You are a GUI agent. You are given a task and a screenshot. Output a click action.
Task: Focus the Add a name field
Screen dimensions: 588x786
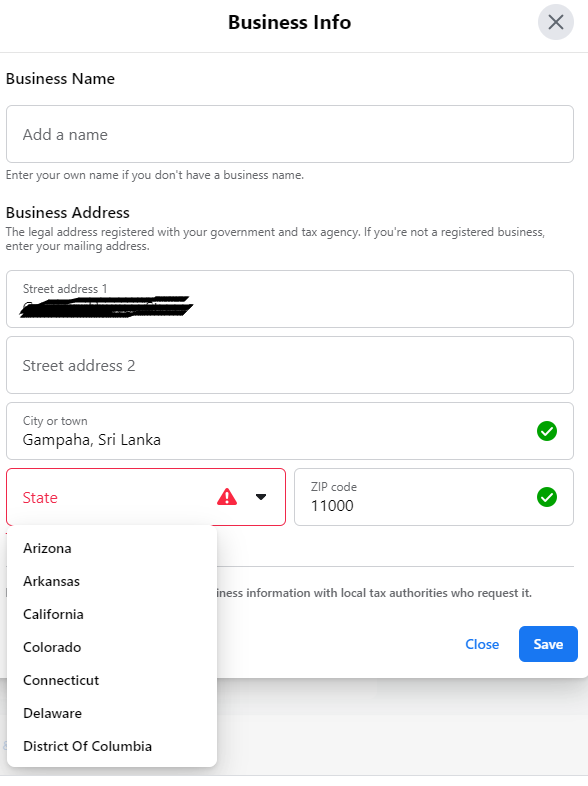[x=290, y=134]
